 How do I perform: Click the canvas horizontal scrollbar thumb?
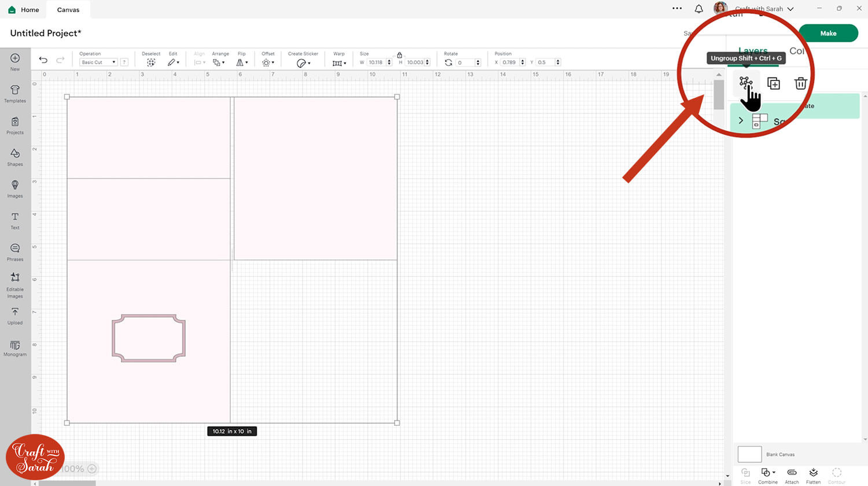point(67,483)
